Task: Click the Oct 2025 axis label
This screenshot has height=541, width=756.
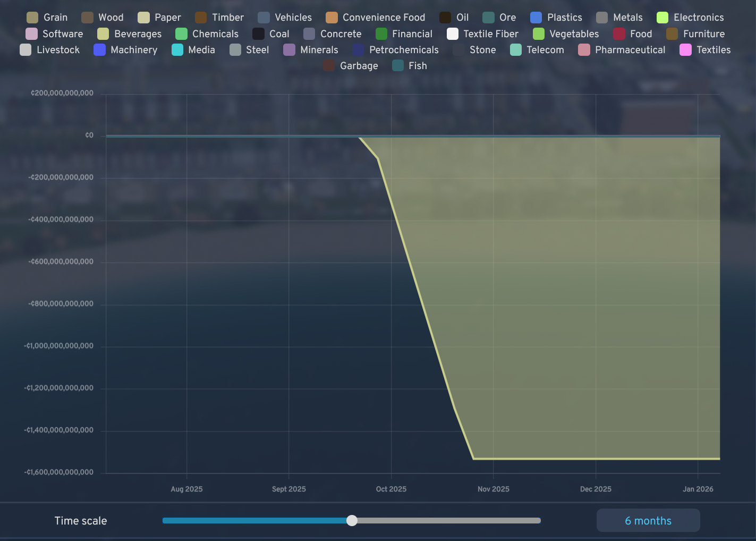Action: 391,489
